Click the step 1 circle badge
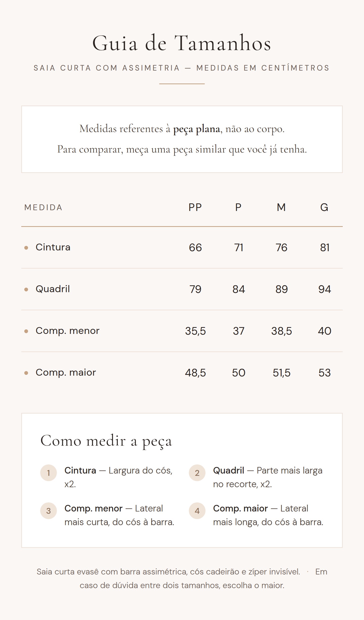Screen dimensions: 364x620 coord(49,473)
